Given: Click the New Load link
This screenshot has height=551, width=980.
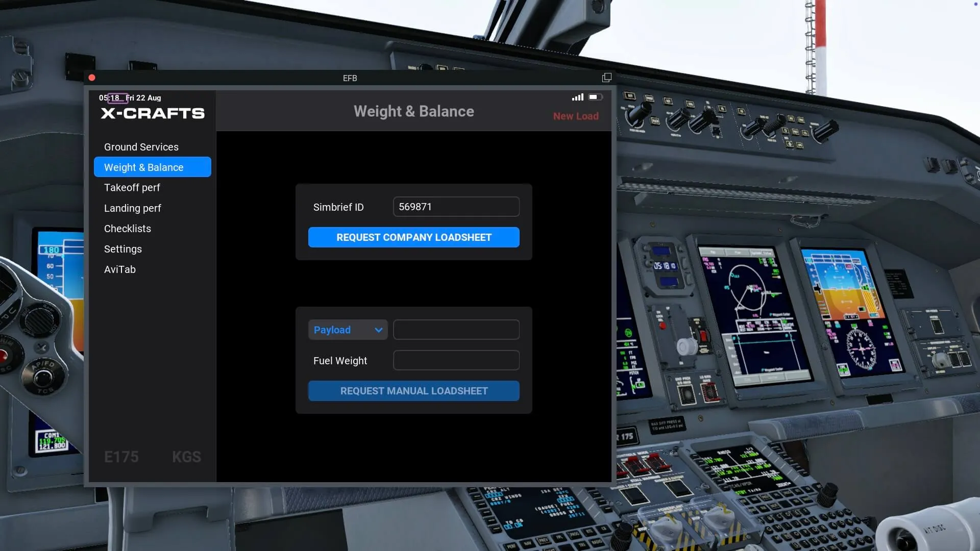Looking at the screenshot, I should pos(576,116).
